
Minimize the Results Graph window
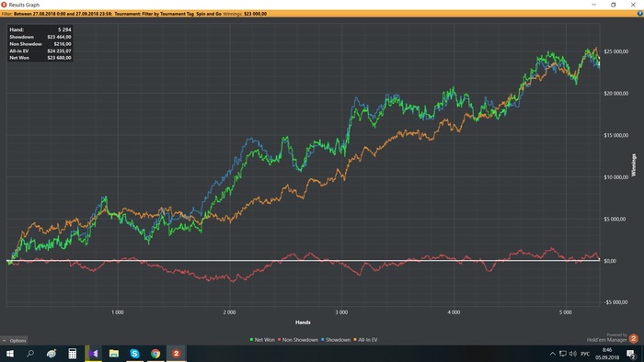pyautogui.click(x=594, y=5)
